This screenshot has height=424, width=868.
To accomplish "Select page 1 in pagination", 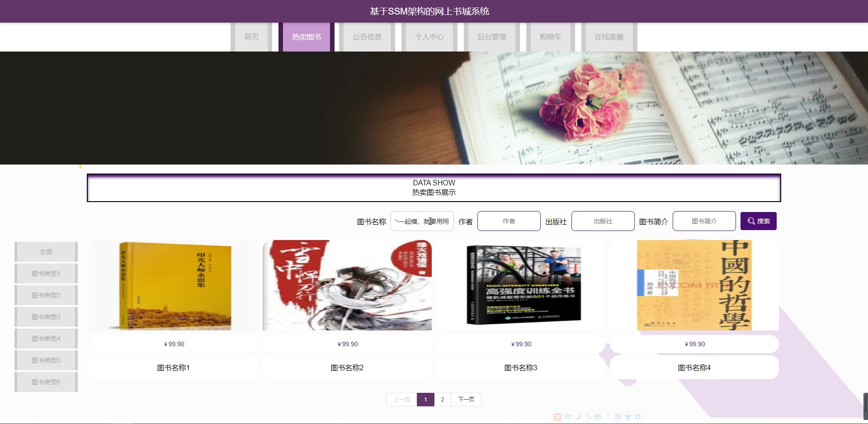I will point(425,400).
